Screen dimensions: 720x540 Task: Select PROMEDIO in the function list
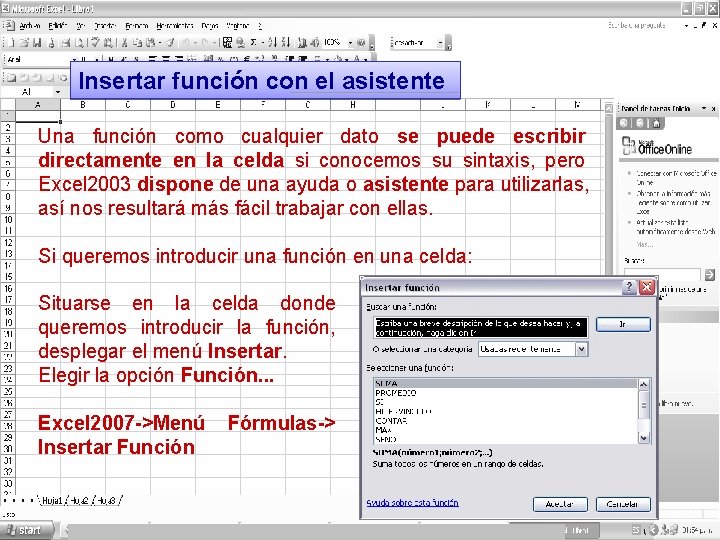[505, 393]
